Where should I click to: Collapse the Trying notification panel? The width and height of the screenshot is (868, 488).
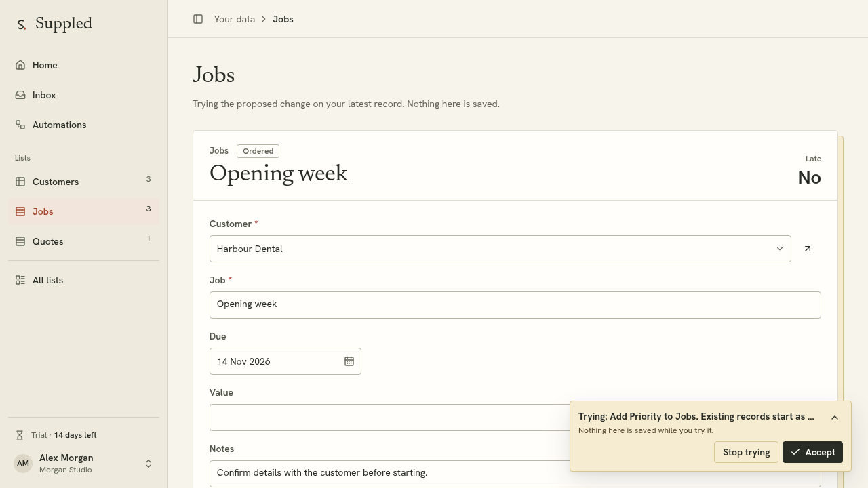pos(835,418)
